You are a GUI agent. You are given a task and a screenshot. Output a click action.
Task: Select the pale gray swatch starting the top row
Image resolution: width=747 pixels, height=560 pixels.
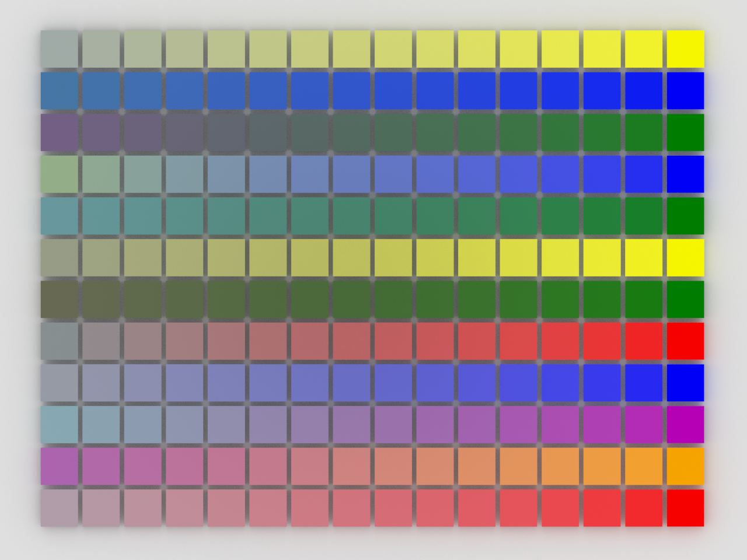[59, 49]
